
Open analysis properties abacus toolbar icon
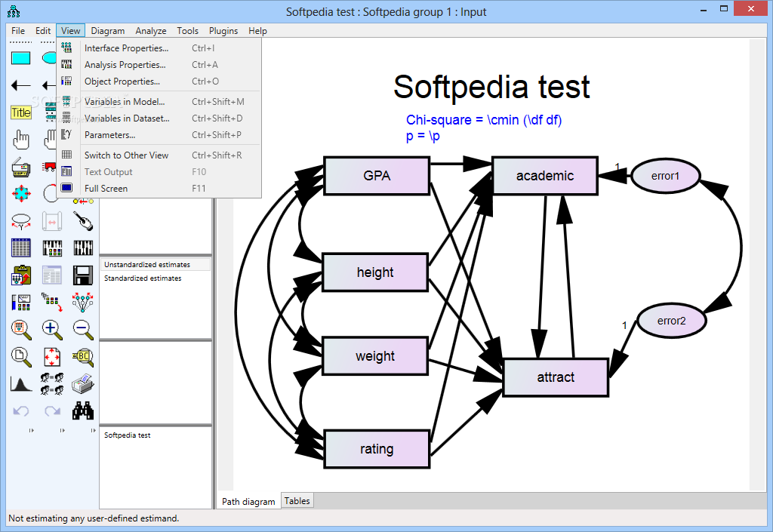(52, 248)
